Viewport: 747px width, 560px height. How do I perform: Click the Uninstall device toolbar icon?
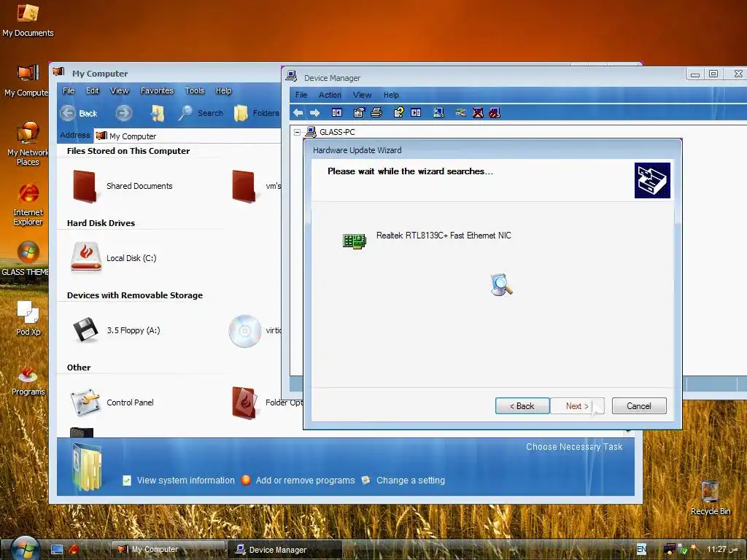(478, 113)
